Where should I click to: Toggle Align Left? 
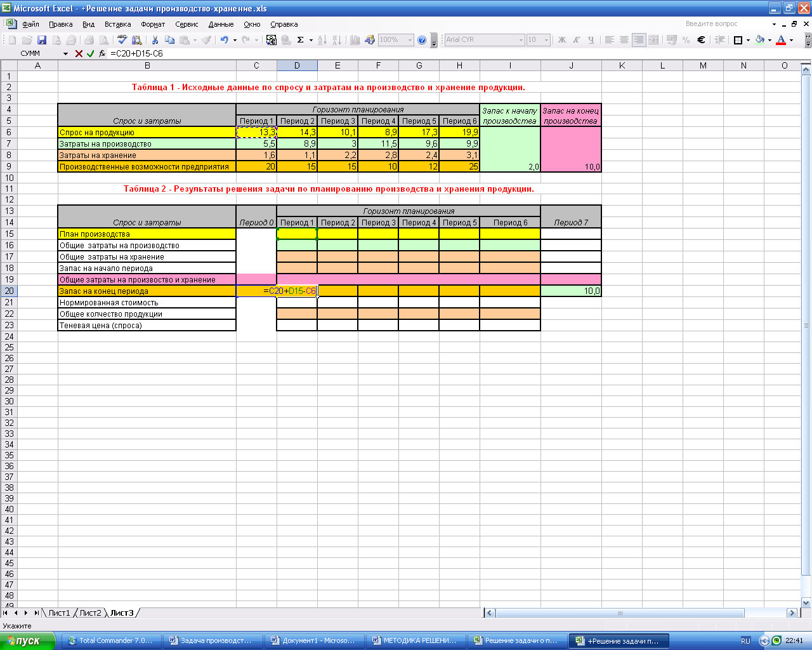pos(610,40)
